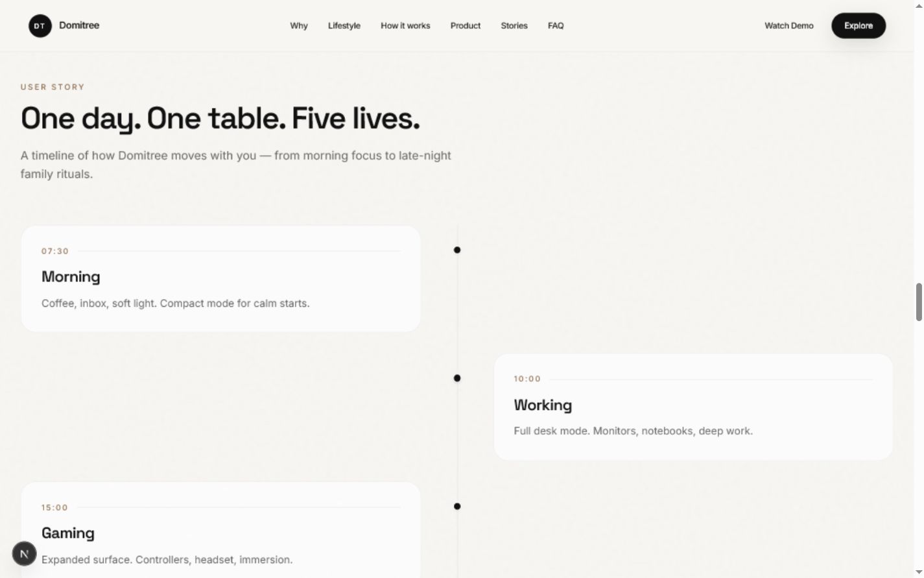Click the black Explore button

[859, 26]
